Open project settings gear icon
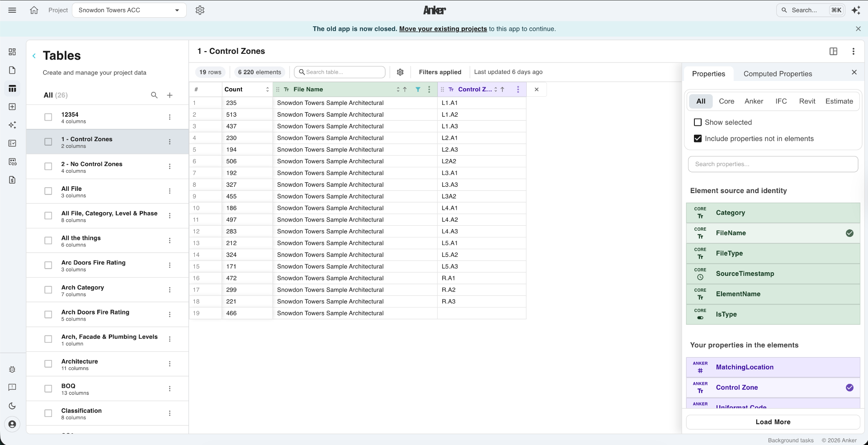Image resolution: width=868 pixels, height=445 pixels. 200,10
